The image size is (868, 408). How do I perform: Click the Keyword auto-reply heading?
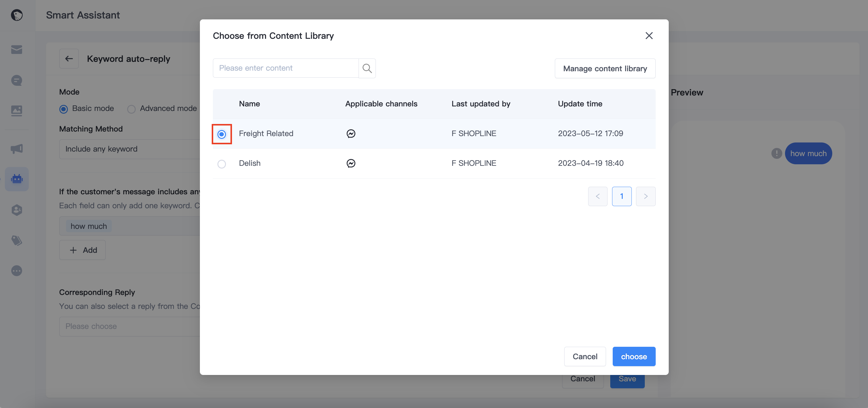click(128, 59)
